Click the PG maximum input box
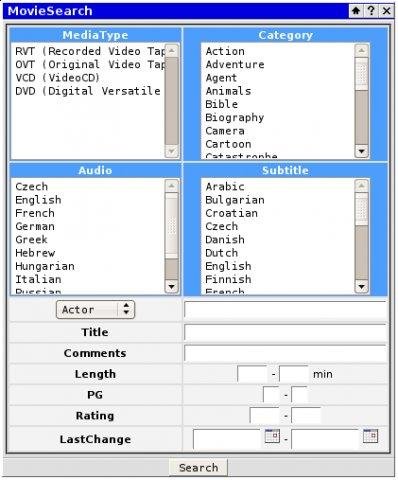398x480 pixels. tap(299, 395)
